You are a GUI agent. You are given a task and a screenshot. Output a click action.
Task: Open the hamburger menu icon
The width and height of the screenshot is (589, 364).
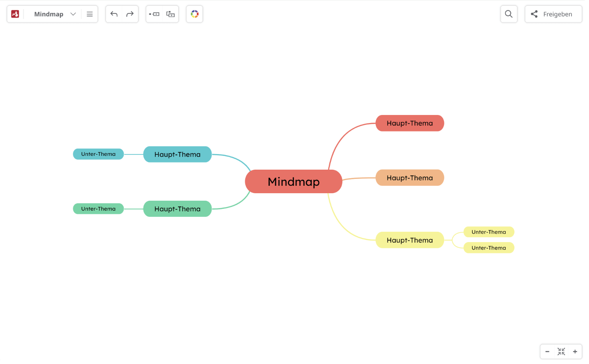[90, 14]
